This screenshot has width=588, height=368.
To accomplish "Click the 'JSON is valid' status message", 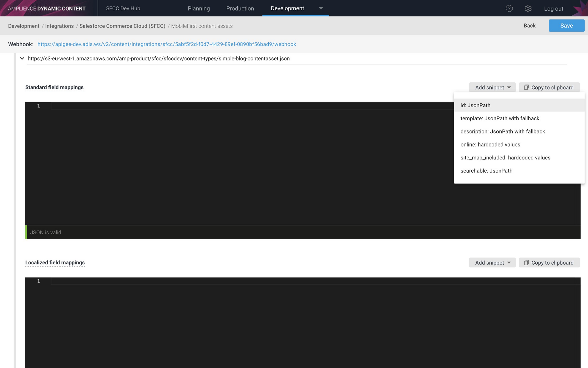I will [46, 232].
